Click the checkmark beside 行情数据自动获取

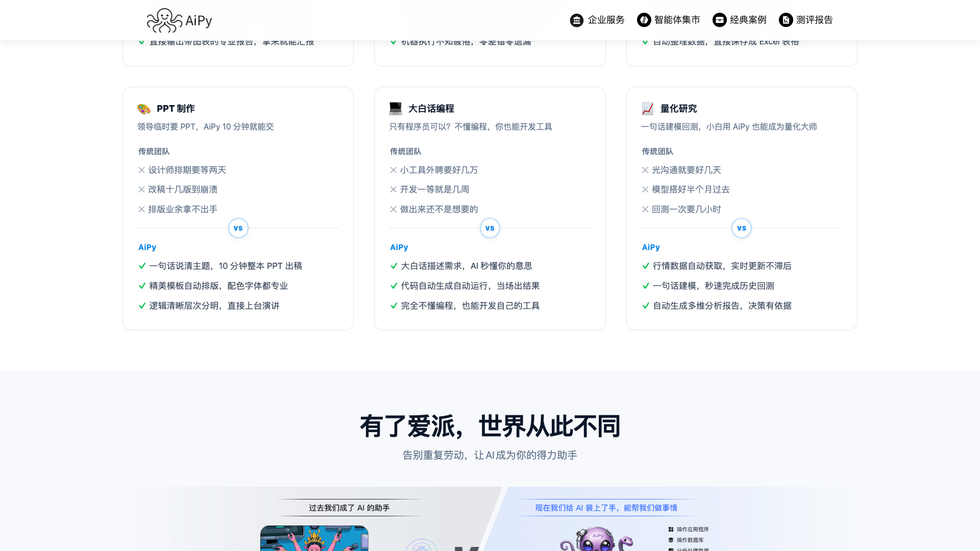tap(646, 266)
